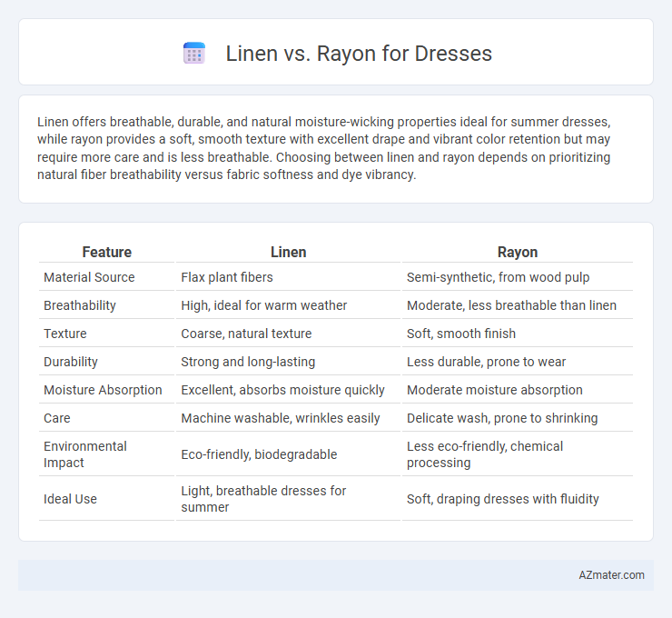
Task: Click 'Strong and long-lasting' cell
Action: pyautogui.click(x=248, y=362)
